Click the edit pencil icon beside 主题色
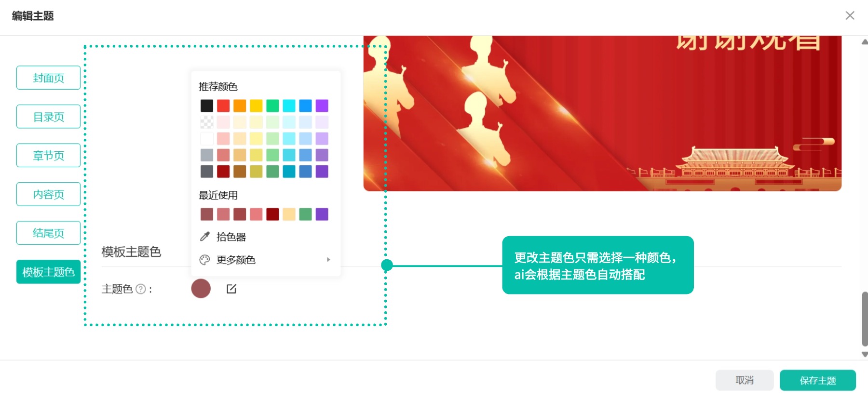The height and width of the screenshot is (399, 868). coord(231,289)
